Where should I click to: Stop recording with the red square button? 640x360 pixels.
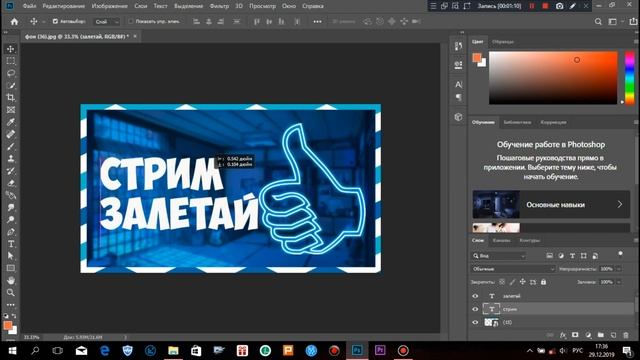pos(545,6)
